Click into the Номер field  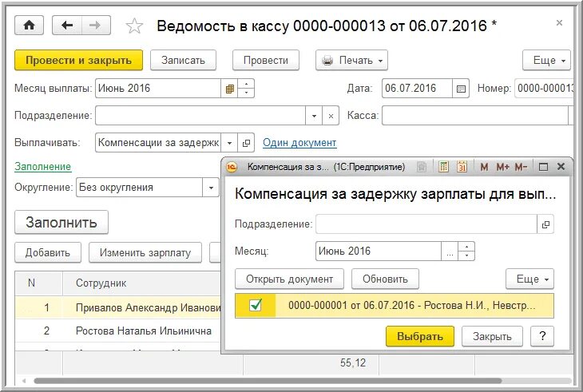click(x=545, y=89)
